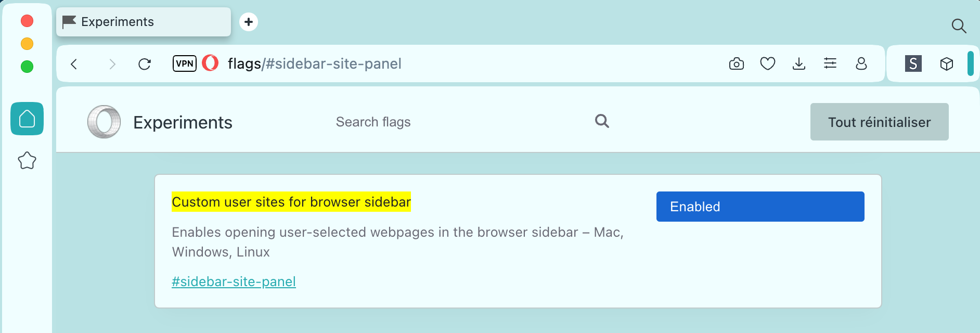Open the search magnifier at top right
Screen dimensions: 980x333
coord(959,26)
